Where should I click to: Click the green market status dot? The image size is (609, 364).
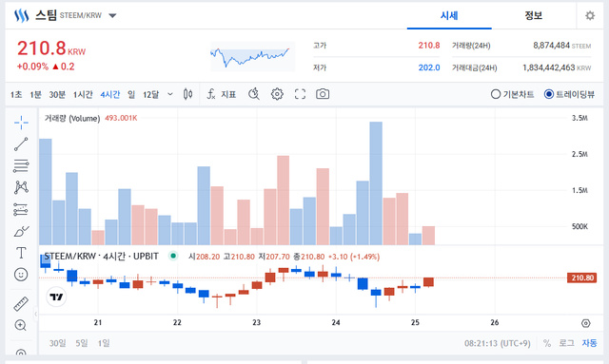[x=173, y=256]
